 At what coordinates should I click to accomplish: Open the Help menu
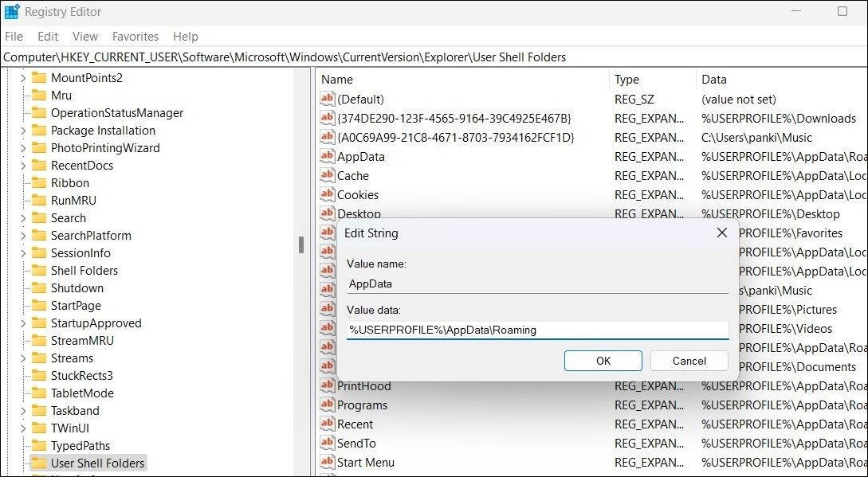point(186,37)
